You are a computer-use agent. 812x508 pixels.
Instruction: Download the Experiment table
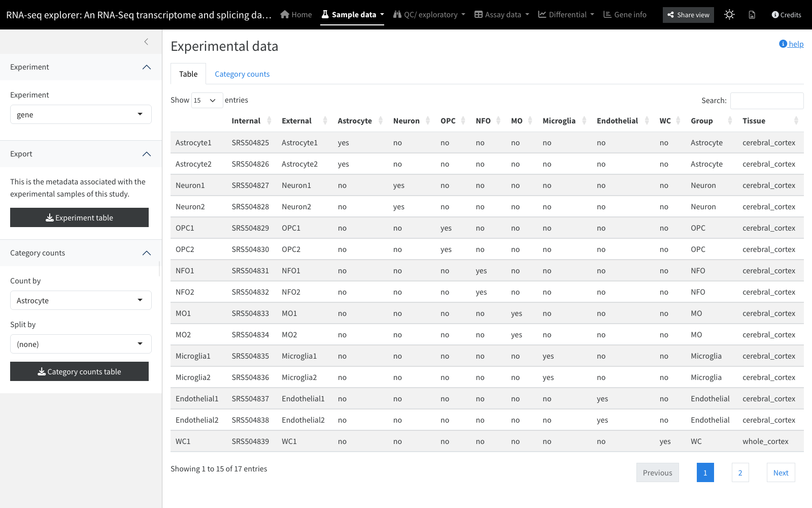[x=79, y=217]
